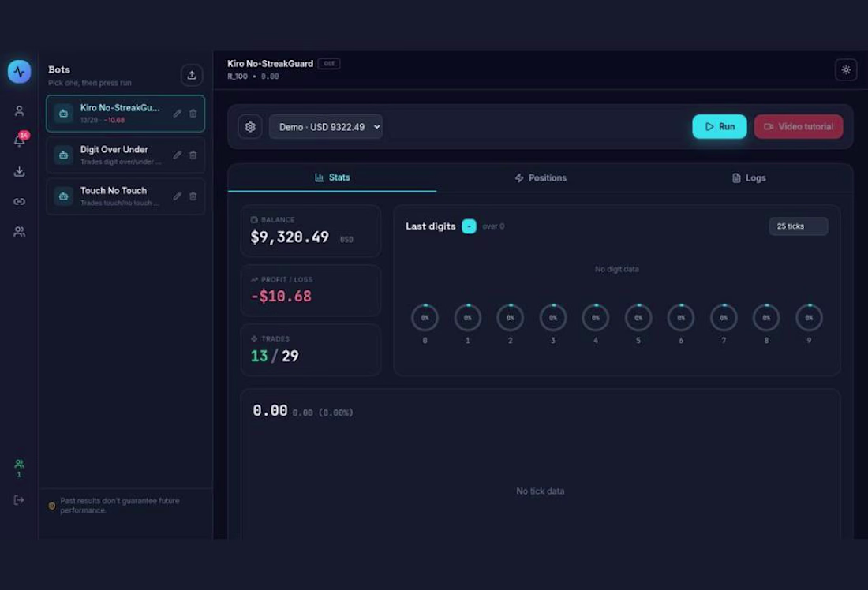
Task: Click the digit 9 percentage ring
Action: 809,318
